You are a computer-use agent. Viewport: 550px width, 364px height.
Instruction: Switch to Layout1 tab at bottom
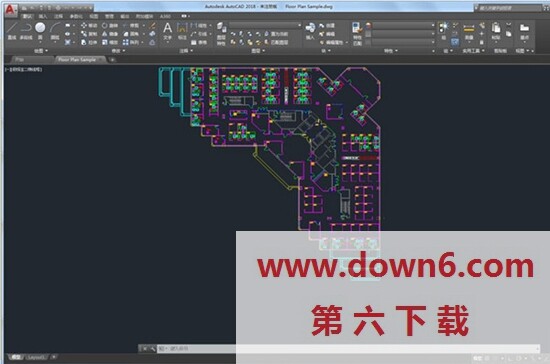click(36, 357)
